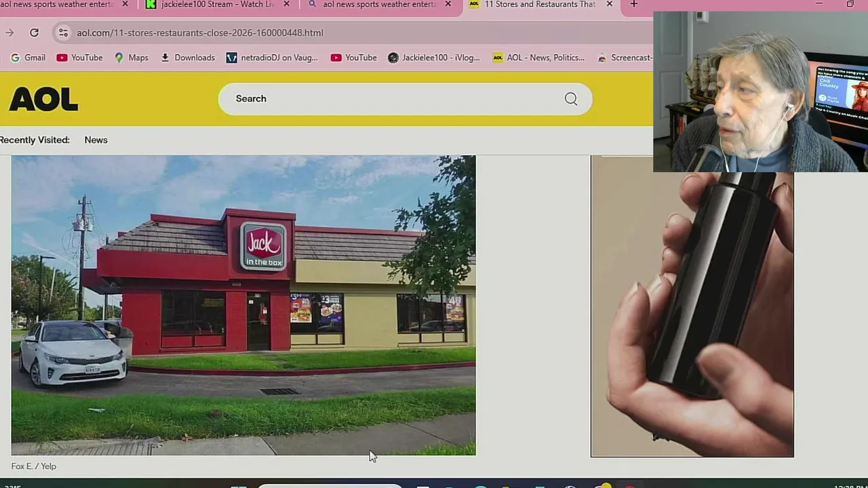Close the first aol news sports weather tab

coord(125,4)
